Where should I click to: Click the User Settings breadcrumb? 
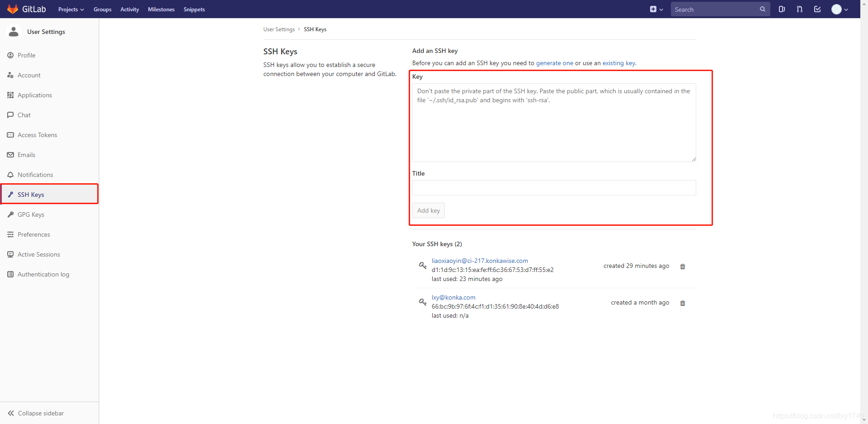(x=279, y=29)
